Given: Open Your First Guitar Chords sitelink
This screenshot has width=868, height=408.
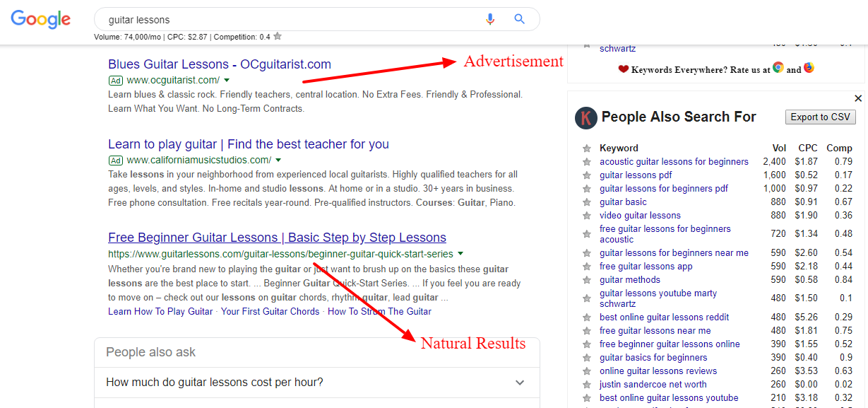Looking at the screenshot, I should pyautogui.click(x=270, y=311).
